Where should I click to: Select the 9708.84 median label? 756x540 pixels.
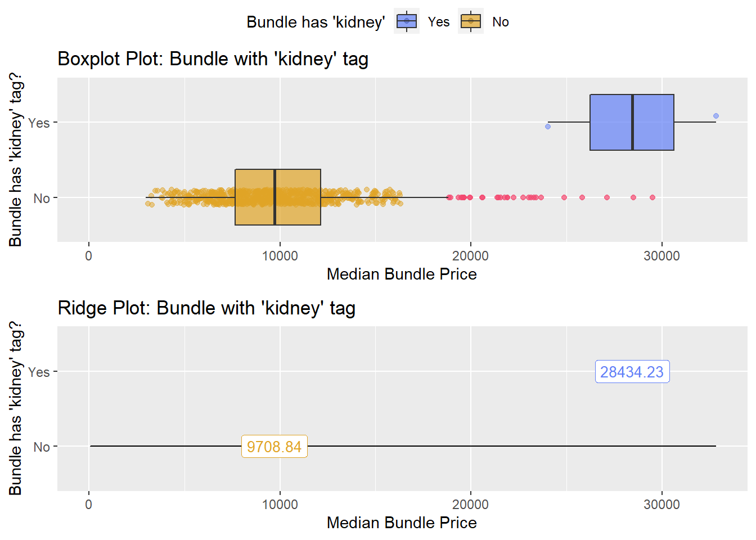tap(274, 447)
